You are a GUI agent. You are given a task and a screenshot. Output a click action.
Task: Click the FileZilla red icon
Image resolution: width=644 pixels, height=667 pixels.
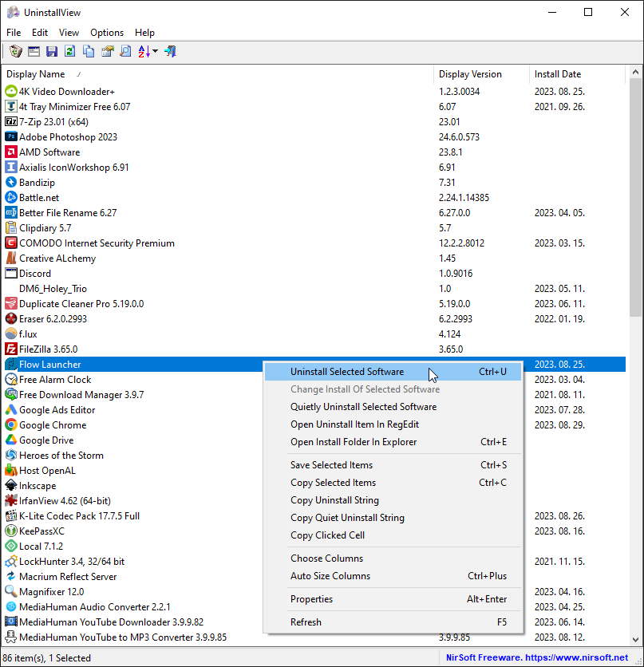[x=11, y=349]
